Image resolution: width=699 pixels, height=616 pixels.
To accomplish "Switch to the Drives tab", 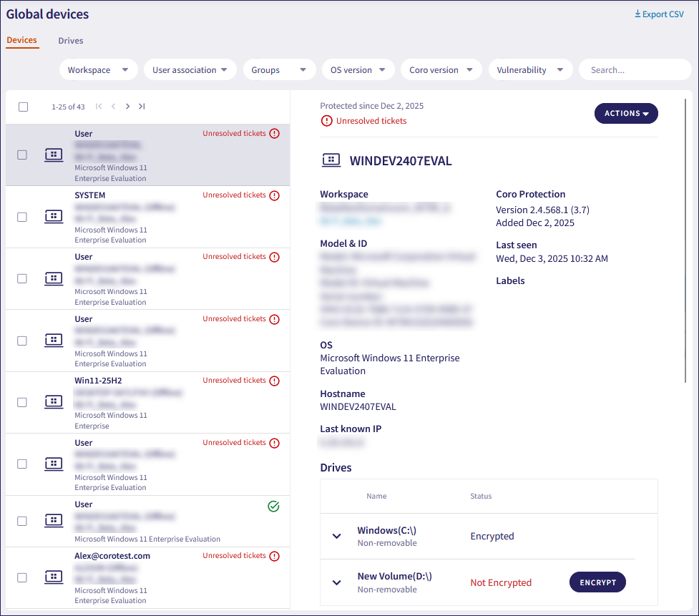I will pos(71,41).
